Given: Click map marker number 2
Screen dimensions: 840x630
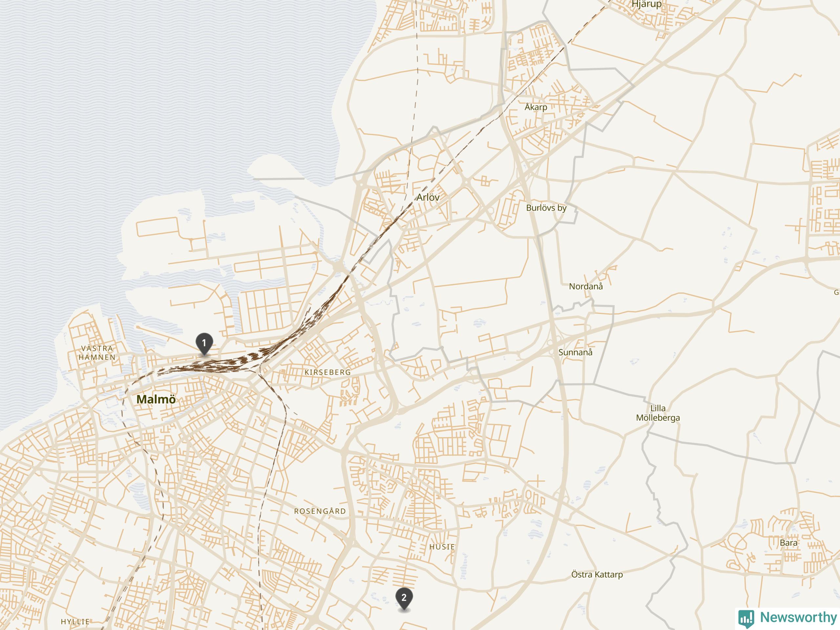Looking at the screenshot, I should point(404,598).
